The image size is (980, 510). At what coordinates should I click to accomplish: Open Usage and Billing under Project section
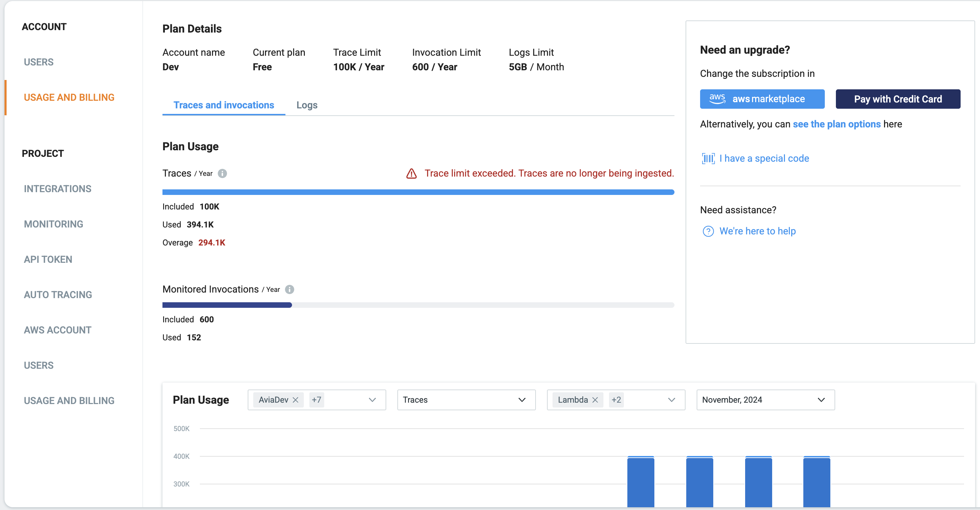pos(69,401)
